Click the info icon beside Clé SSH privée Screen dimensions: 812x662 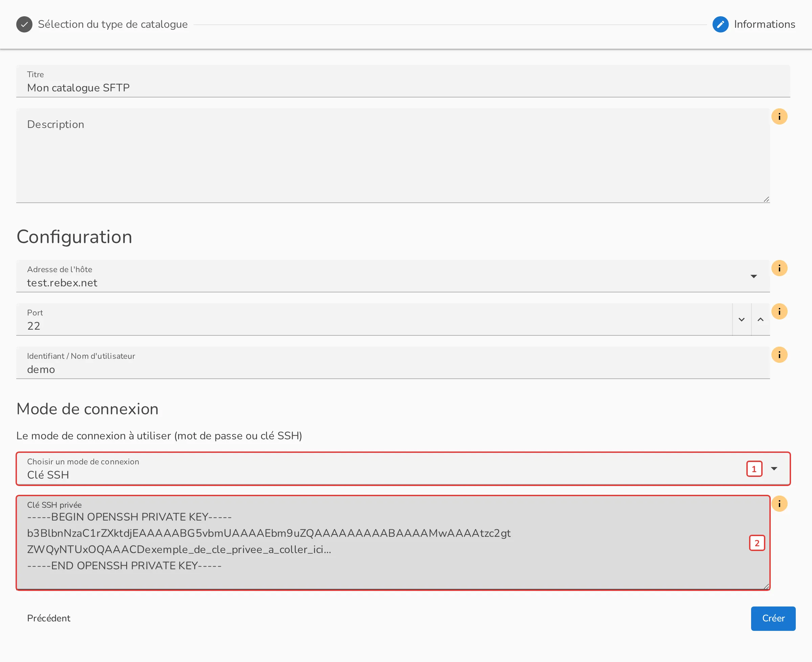point(779,504)
